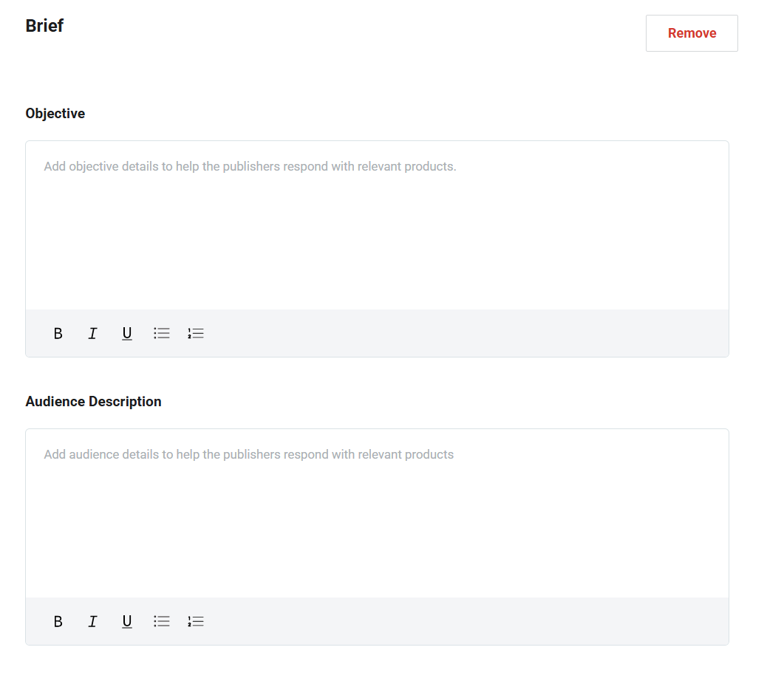Viewport: 784px width, 681px height.
Task: Toggle underline in the Objective editor
Action: tap(127, 333)
